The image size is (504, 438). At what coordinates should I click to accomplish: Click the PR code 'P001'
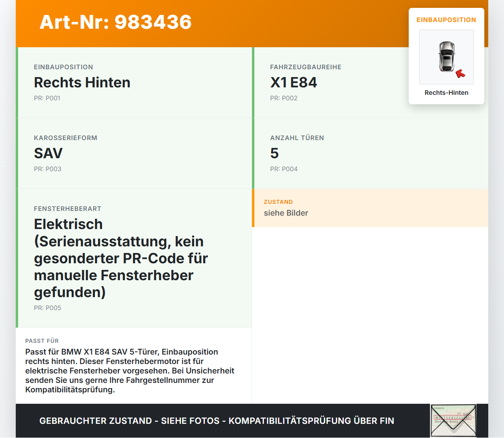point(47,98)
